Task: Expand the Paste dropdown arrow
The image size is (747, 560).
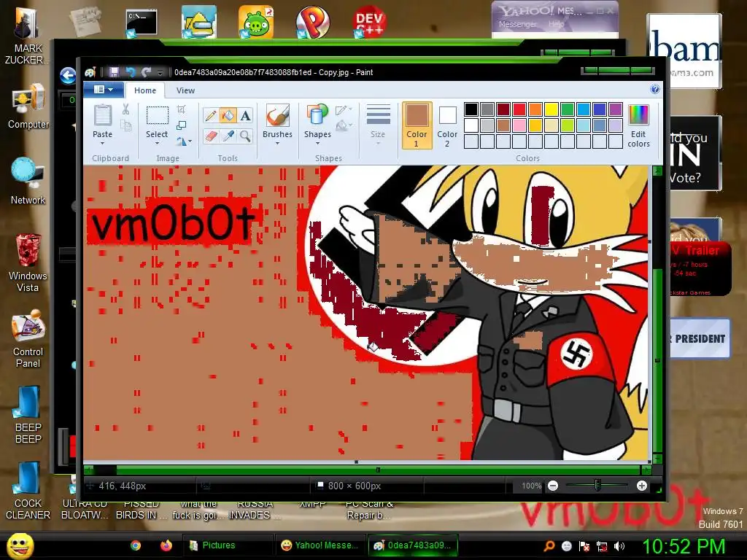Action: click(x=102, y=143)
